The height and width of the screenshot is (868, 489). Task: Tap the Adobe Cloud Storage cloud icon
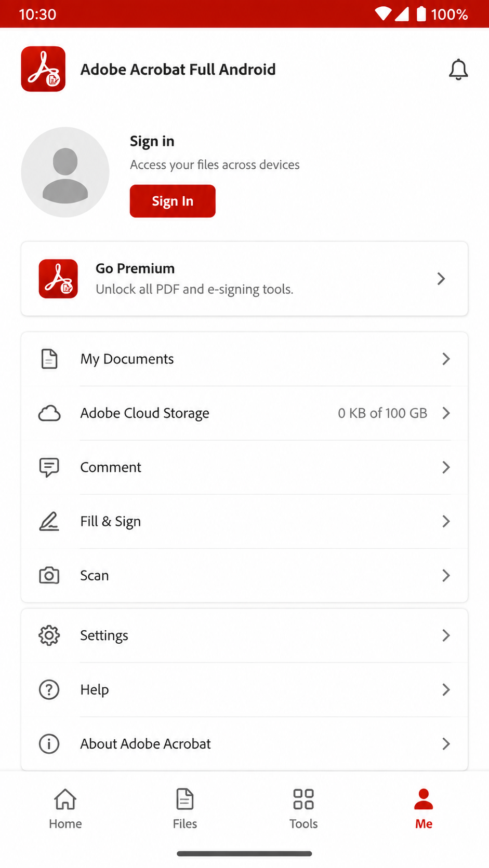pos(49,413)
